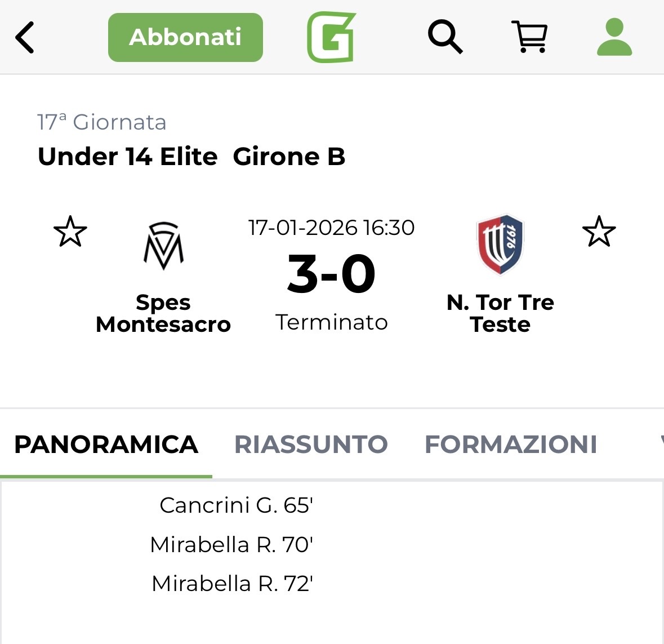Image resolution: width=664 pixels, height=644 pixels.
Task: Click the Cancrini G. 65' goal entry
Action: click(x=236, y=505)
